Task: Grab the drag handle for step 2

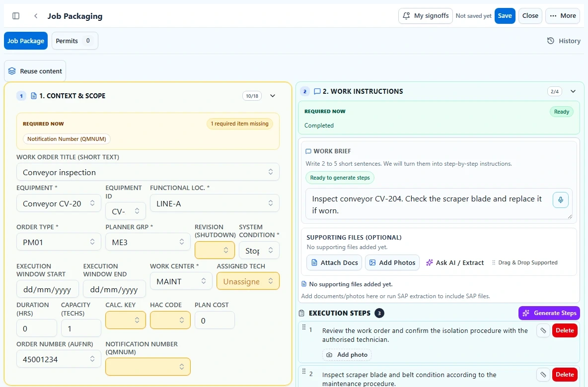Action: 304,372
